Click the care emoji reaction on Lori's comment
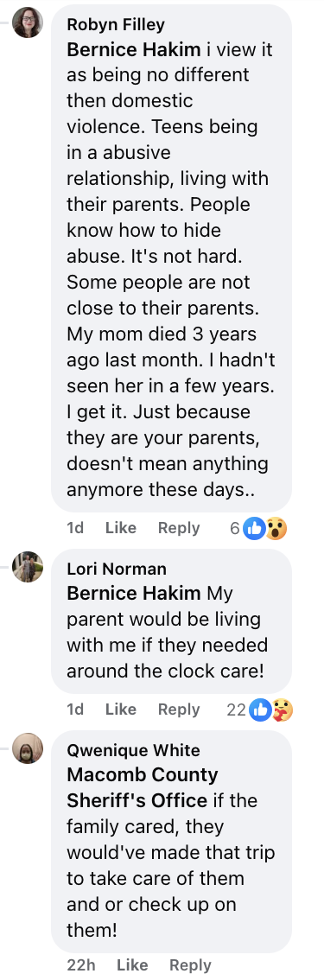The image size is (324, 980). tap(282, 710)
